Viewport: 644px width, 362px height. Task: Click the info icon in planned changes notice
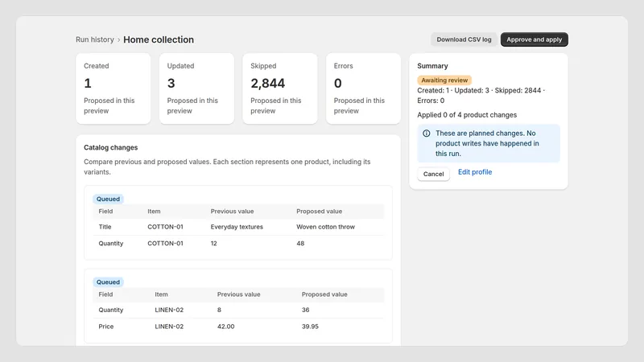(427, 134)
